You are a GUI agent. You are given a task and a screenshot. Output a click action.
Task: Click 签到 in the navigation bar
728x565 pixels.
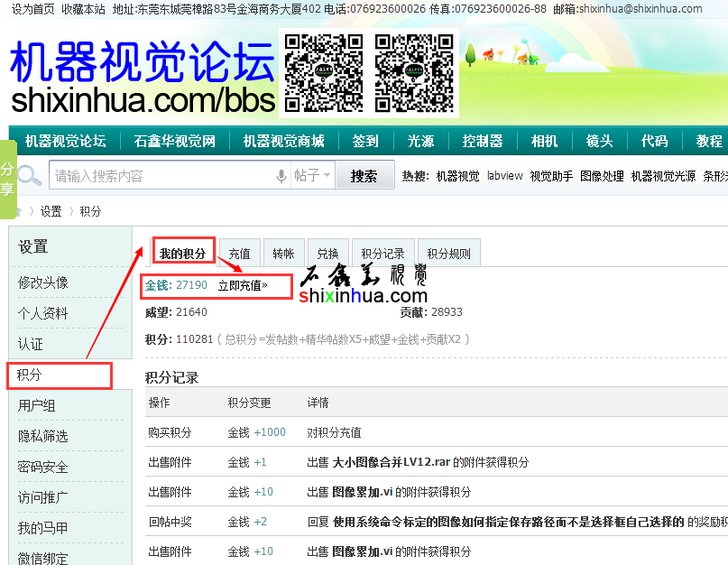pyautogui.click(x=365, y=141)
